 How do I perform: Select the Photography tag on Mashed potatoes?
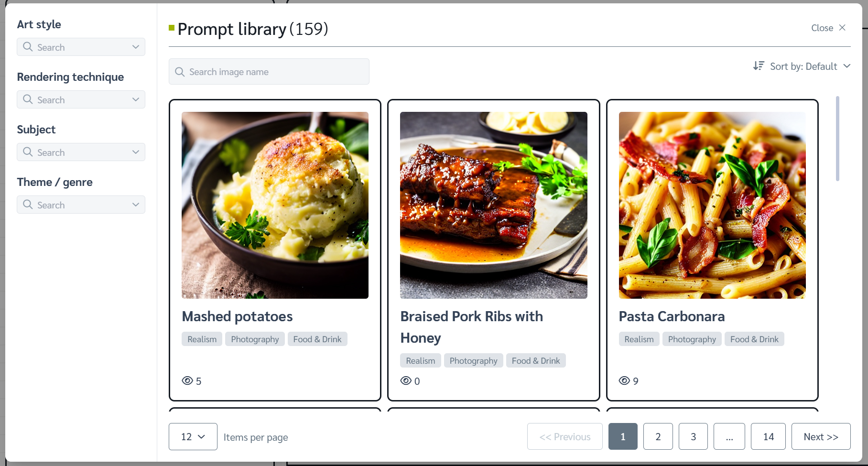click(x=255, y=339)
